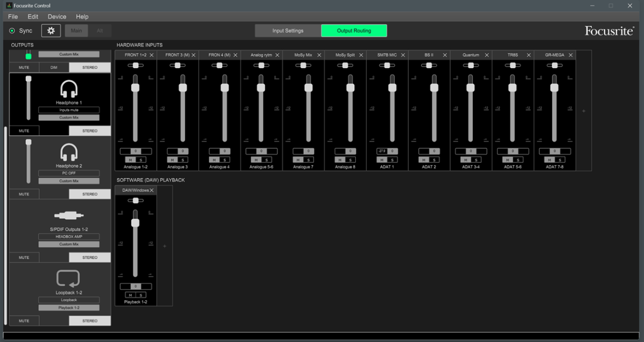Add a new software playback channel
644x342 pixels.
point(165,246)
